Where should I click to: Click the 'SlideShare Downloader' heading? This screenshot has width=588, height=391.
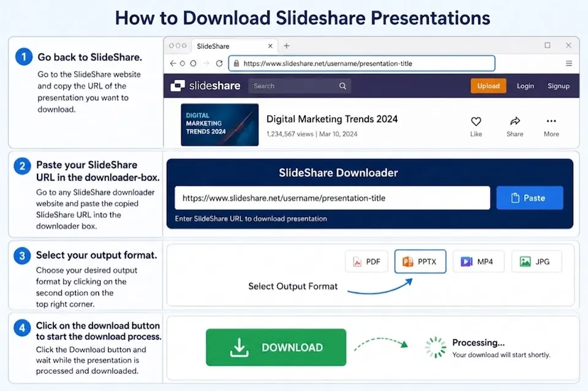pos(338,173)
